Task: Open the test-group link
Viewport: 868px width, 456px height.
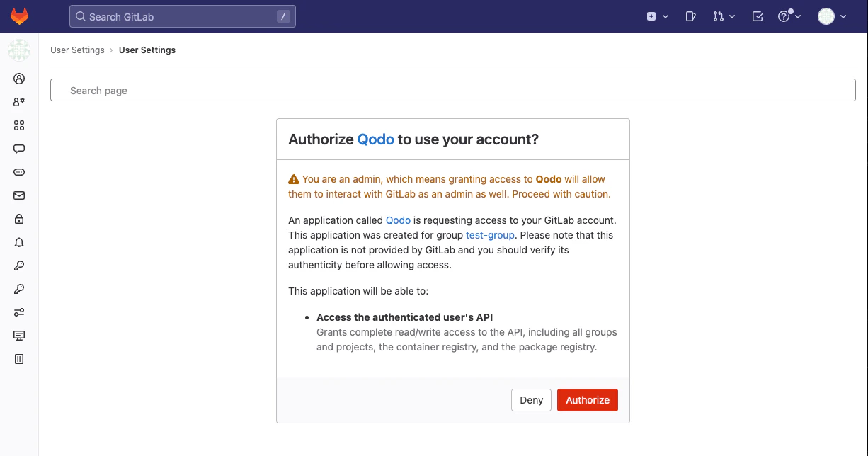Action: pyautogui.click(x=490, y=235)
